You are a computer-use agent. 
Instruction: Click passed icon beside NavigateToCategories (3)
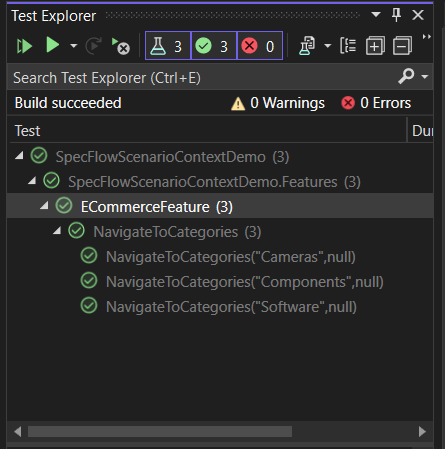pyautogui.click(x=76, y=230)
